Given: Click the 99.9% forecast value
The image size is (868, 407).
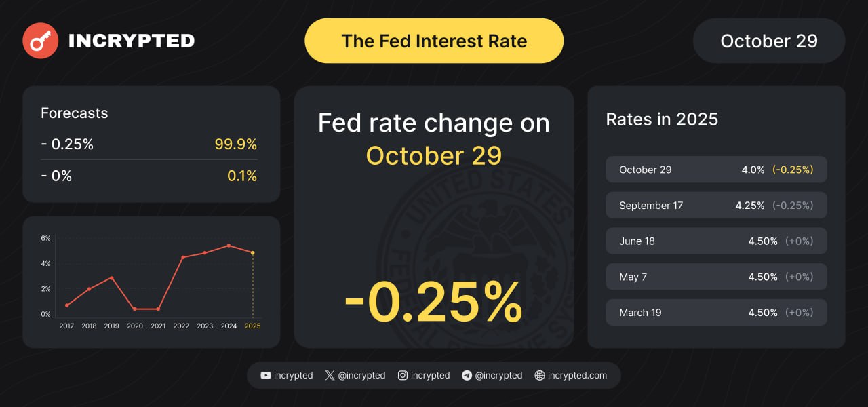Looking at the screenshot, I should [x=236, y=144].
